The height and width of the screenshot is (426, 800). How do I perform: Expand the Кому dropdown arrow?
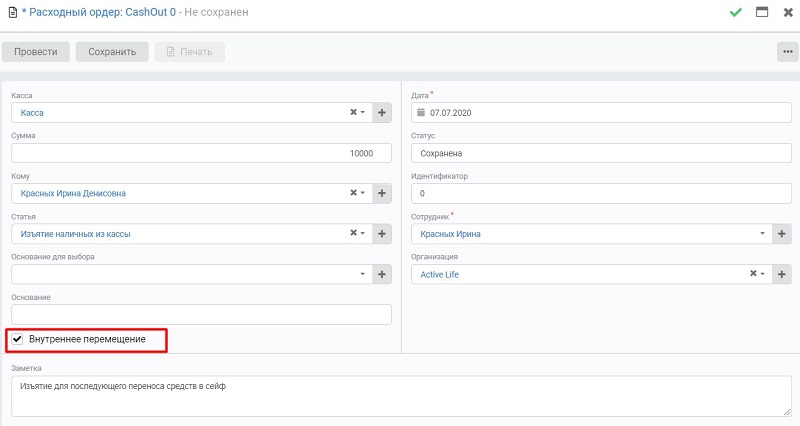tap(363, 193)
